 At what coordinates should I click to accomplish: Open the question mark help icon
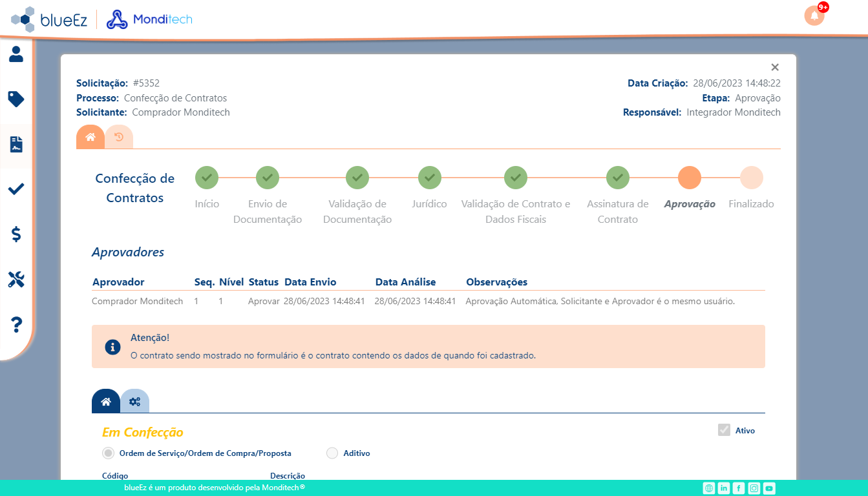17,324
